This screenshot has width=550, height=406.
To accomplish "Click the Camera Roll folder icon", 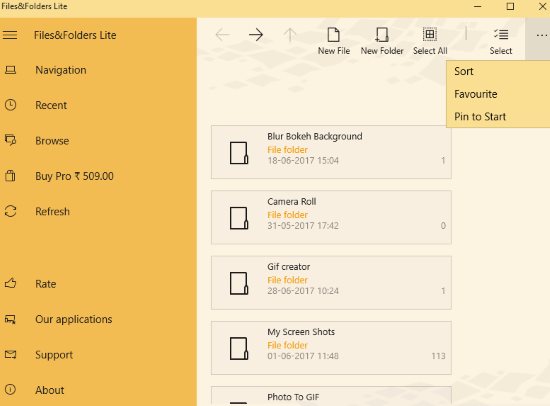I will [239, 218].
